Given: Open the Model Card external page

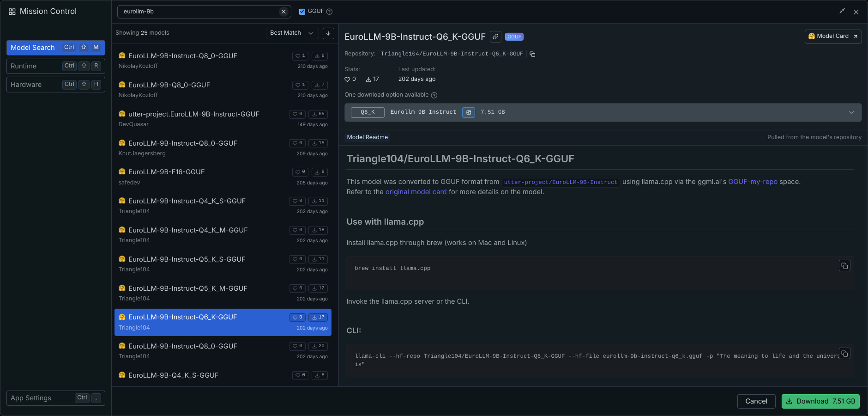Looking at the screenshot, I should [832, 36].
